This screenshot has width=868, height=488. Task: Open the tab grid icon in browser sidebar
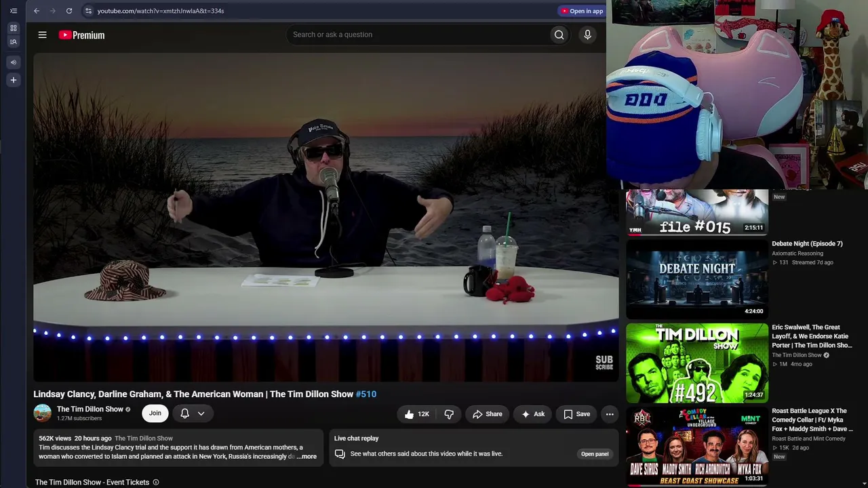point(13,28)
